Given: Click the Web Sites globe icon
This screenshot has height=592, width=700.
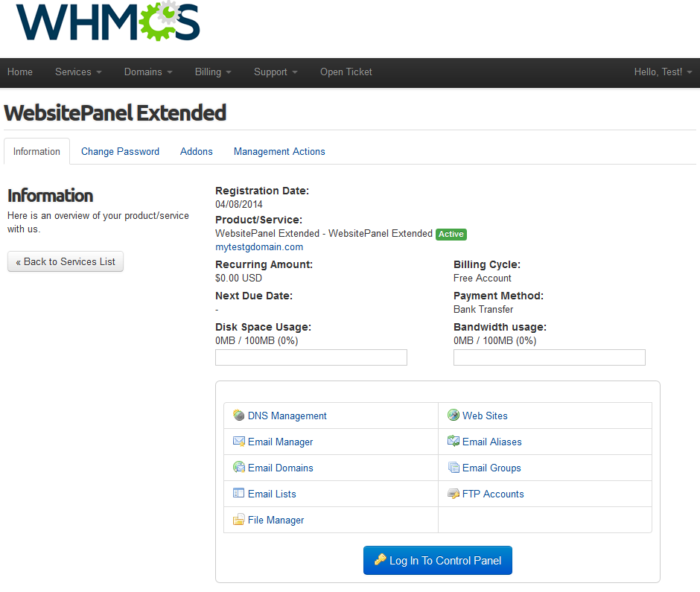Looking at the screenshot, I should (x=453, y=416).
